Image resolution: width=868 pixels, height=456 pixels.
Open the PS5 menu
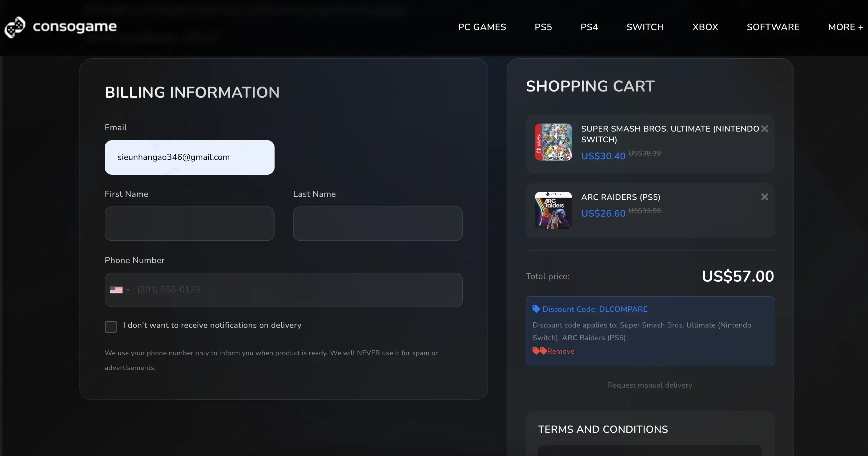click(543, 27)
